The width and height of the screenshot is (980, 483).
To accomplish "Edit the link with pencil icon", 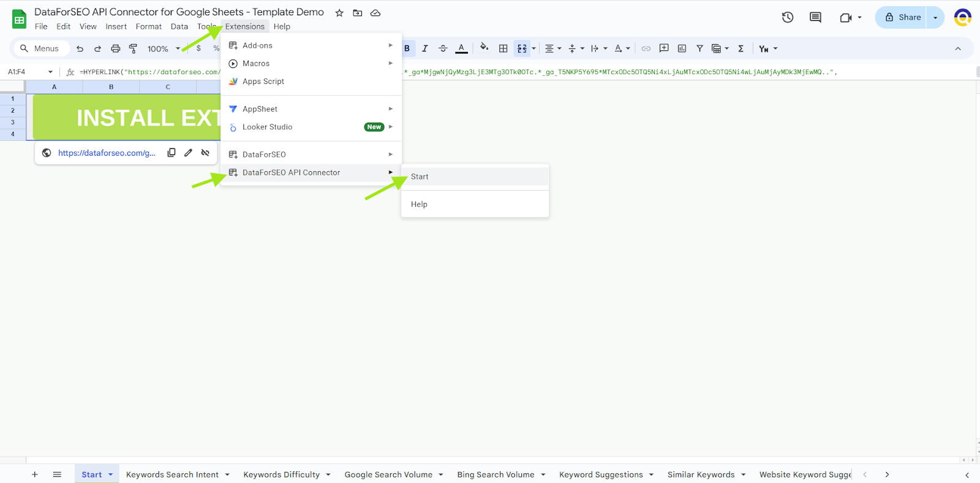I will click(188, 153).
